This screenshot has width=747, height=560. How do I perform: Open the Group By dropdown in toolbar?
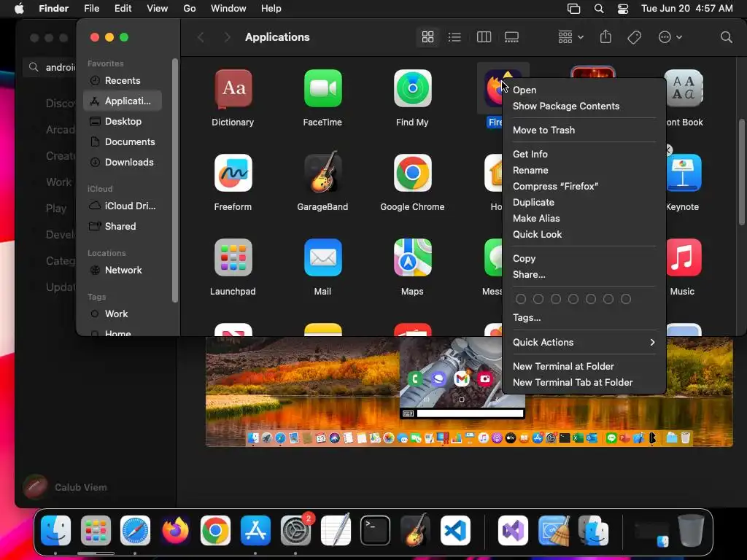(x=570, y=37)
